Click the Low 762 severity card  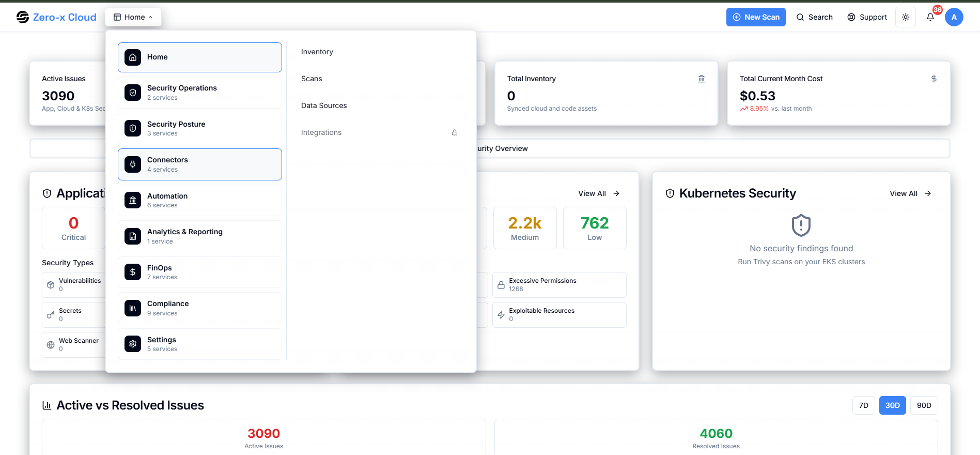coord(595,228)
